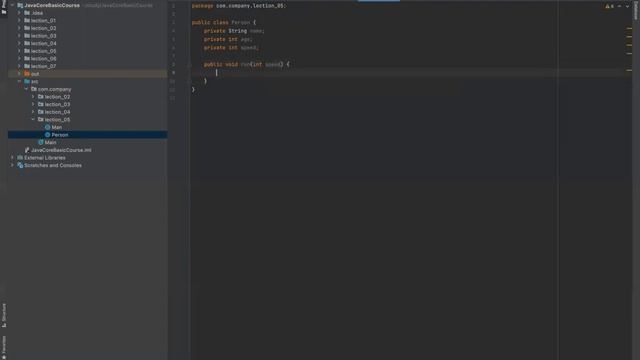The image size is (640, 360).
Task: Expand the top-level lection_02 folder
Action: tap(19, 28)
